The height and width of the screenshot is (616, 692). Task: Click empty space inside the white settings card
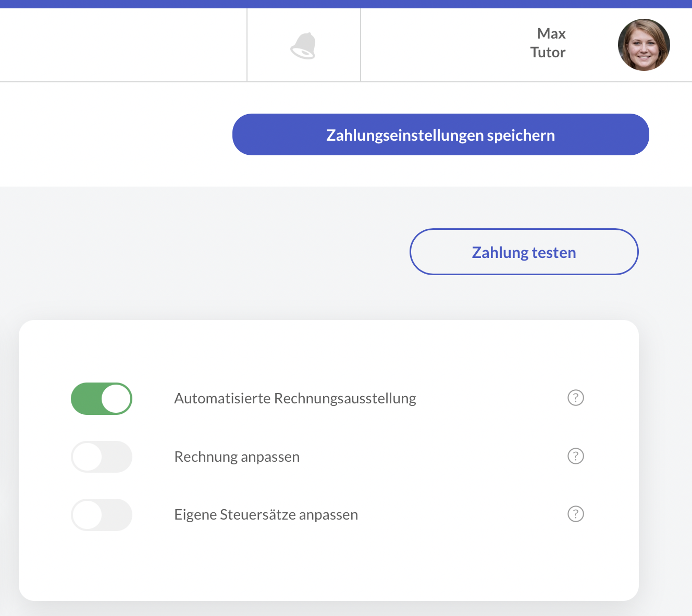[328, 563]
